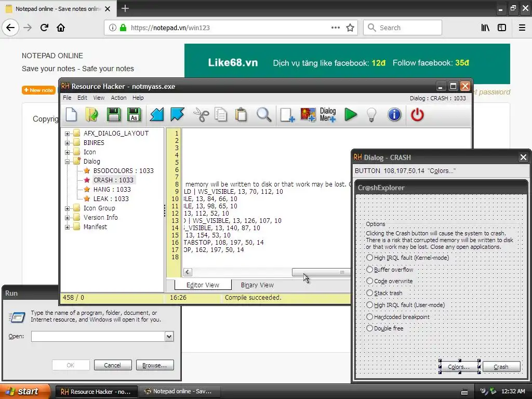Viewport: 532px width, 399px height.
Task: Expand the AFX_DIALOG_LAYOUT tree node
Action: (x=67, y=134)
